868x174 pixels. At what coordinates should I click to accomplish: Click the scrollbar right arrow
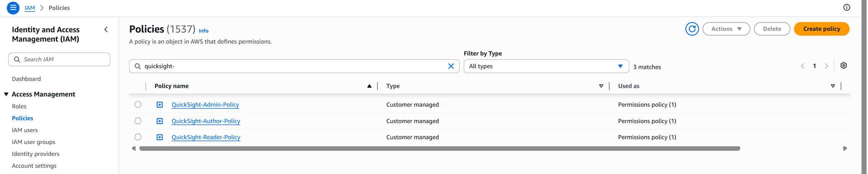[845, 148]
